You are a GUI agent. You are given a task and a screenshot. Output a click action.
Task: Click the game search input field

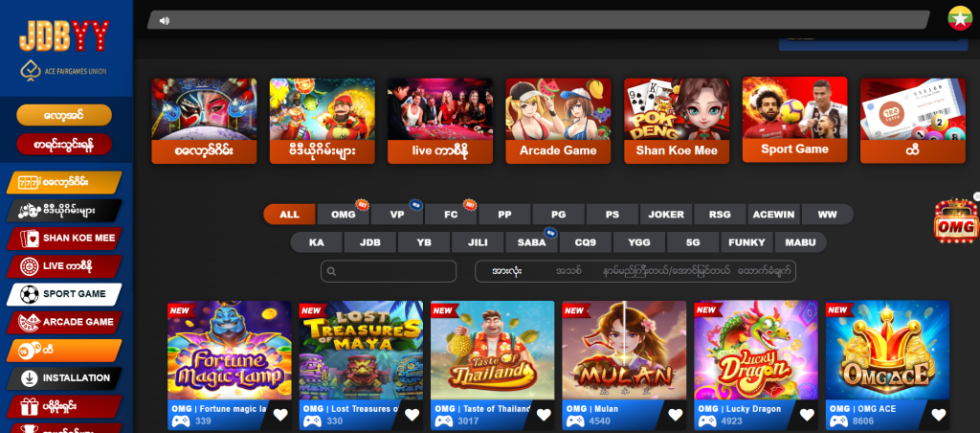(392, 272)
